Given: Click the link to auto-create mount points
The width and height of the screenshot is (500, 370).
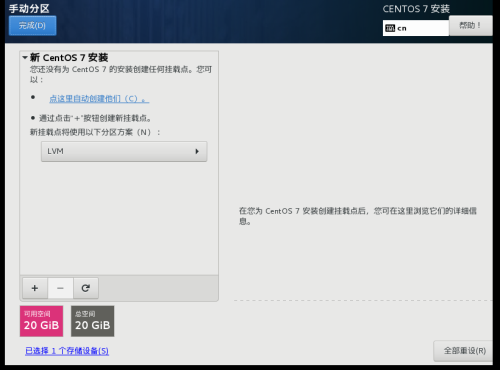Looking at the screenshot, I should point(99,99).
